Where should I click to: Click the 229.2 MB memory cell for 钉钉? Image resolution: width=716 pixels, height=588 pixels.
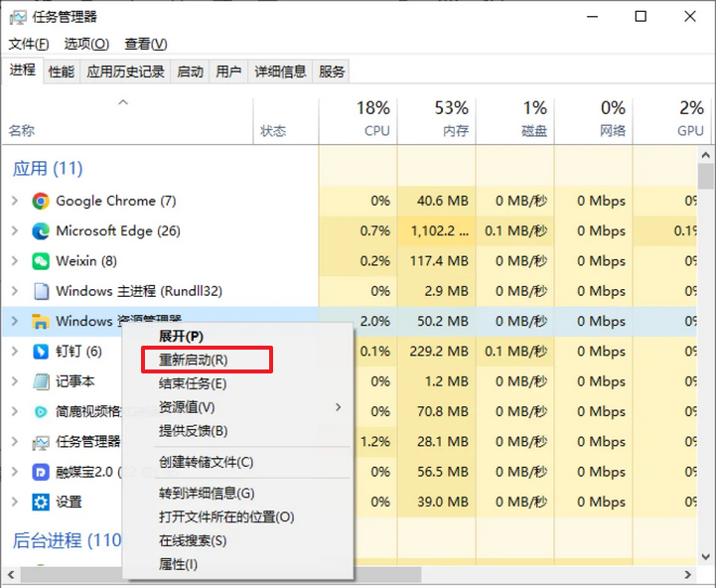(x=439, y=352)
